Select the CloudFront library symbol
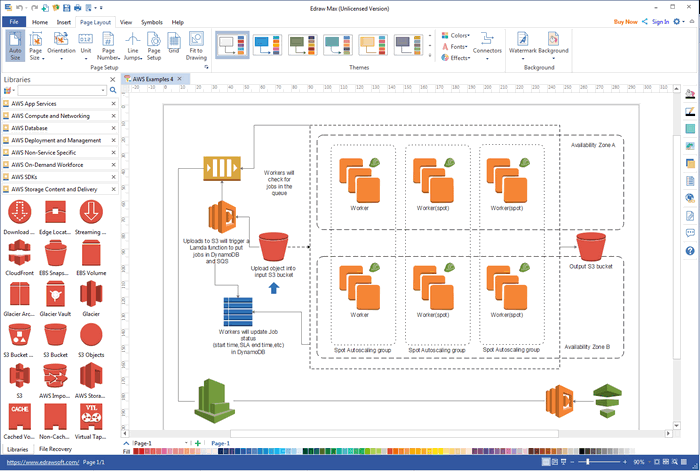This screenshot has width=700, height=471. pos(19,258)
